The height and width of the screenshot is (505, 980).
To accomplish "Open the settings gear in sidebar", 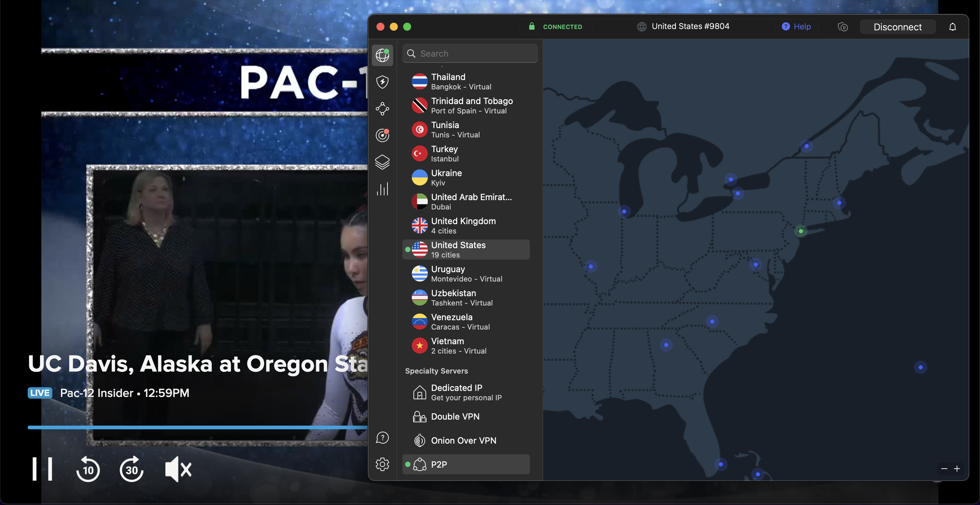I will coord(382,464).
